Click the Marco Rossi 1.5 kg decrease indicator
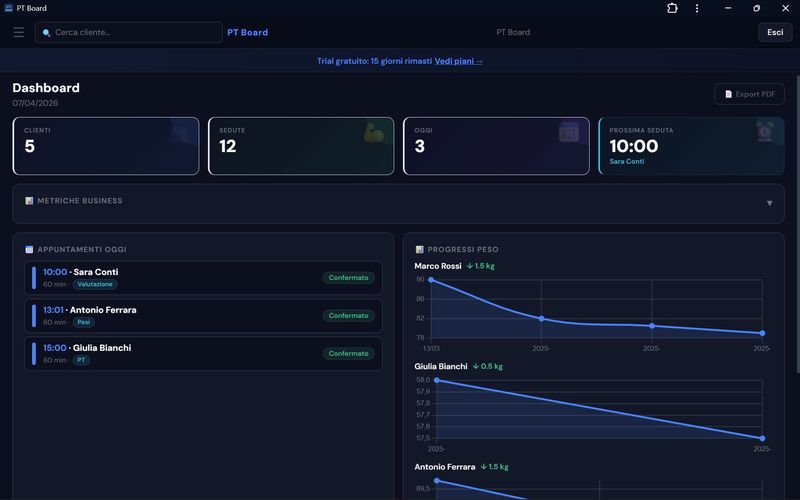This screenshot has width=800, height=500. tap(481, 266)
